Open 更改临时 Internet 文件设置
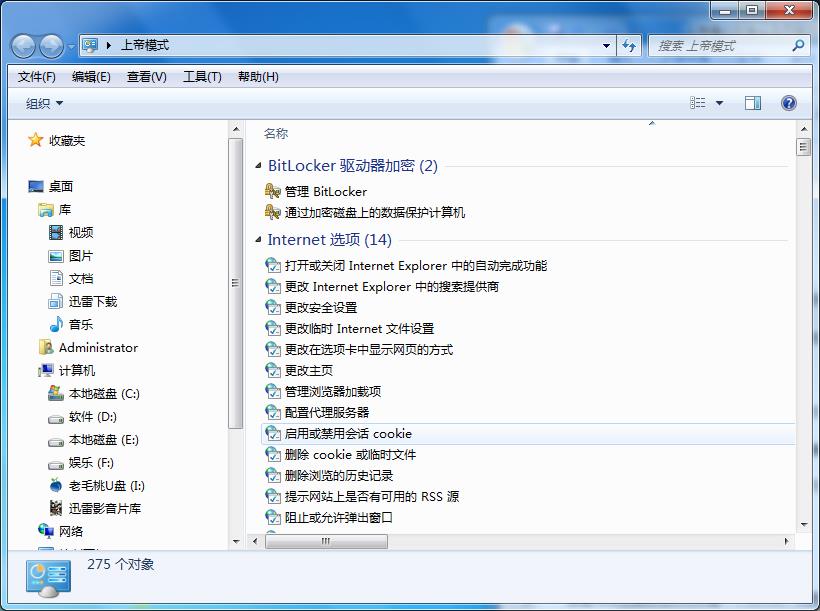The width and height of the screenshot is (820, 611). pos(359,329)
